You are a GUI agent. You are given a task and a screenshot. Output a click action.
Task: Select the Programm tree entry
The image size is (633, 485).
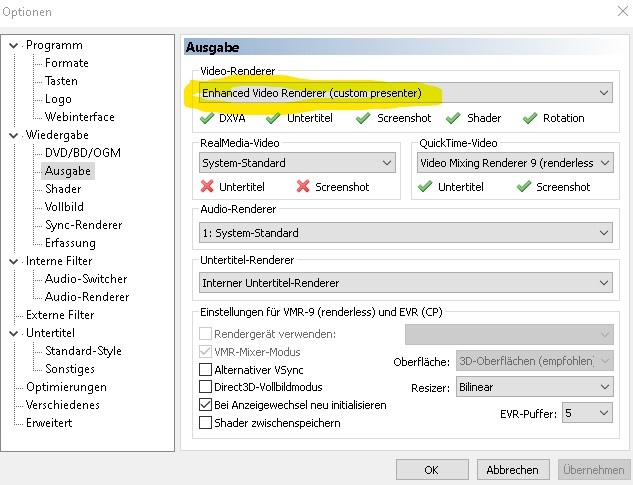tap(54, 45)
